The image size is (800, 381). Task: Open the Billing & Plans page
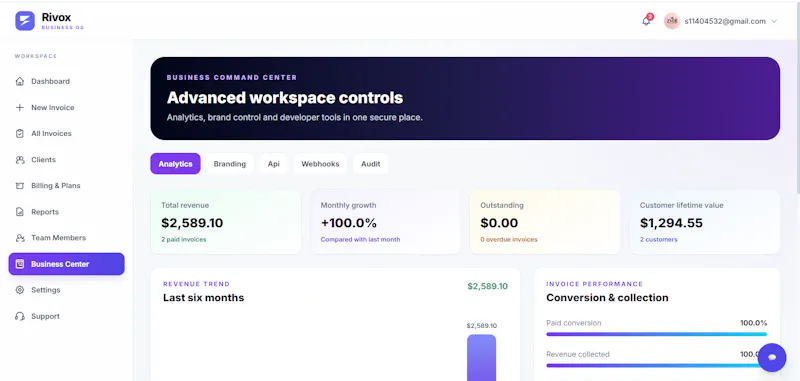click(x=66, y=186)
